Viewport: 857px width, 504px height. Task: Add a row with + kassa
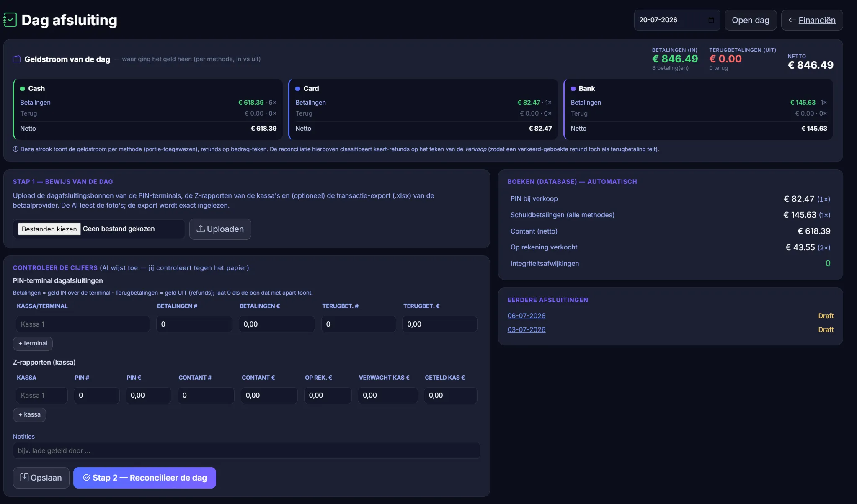click(x=29, y=414)
